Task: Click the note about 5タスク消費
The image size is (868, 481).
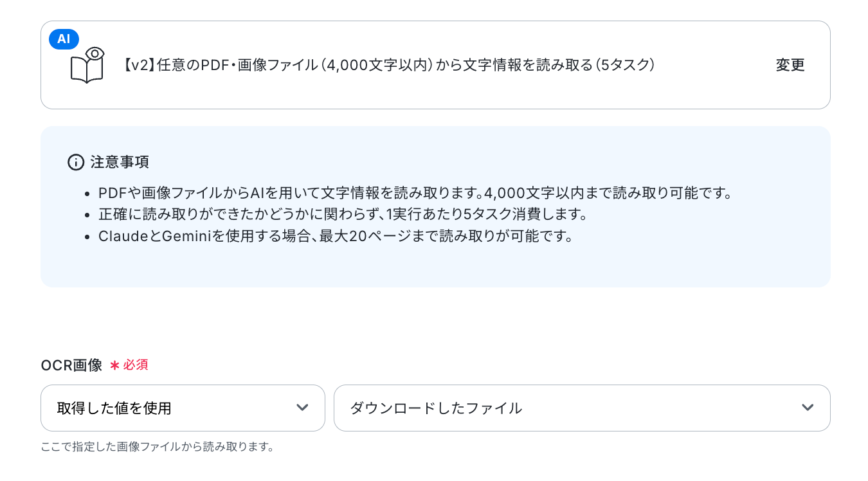Action: (x=343, y=214)
